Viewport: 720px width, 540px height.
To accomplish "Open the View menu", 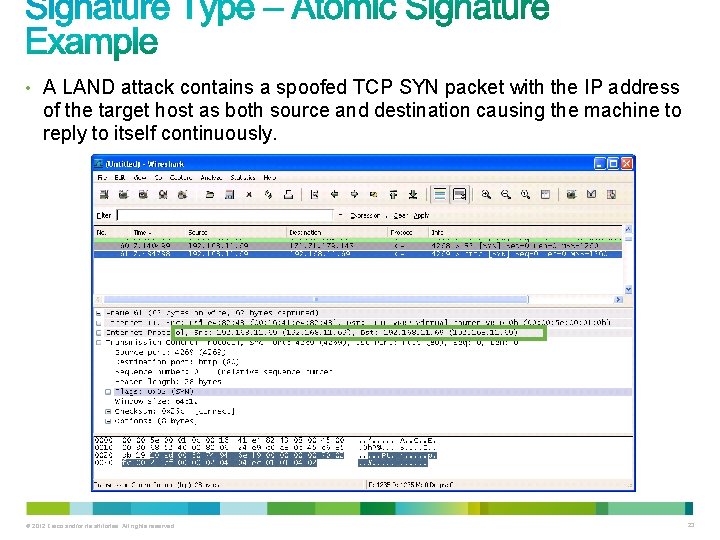I will pos(140,178).
